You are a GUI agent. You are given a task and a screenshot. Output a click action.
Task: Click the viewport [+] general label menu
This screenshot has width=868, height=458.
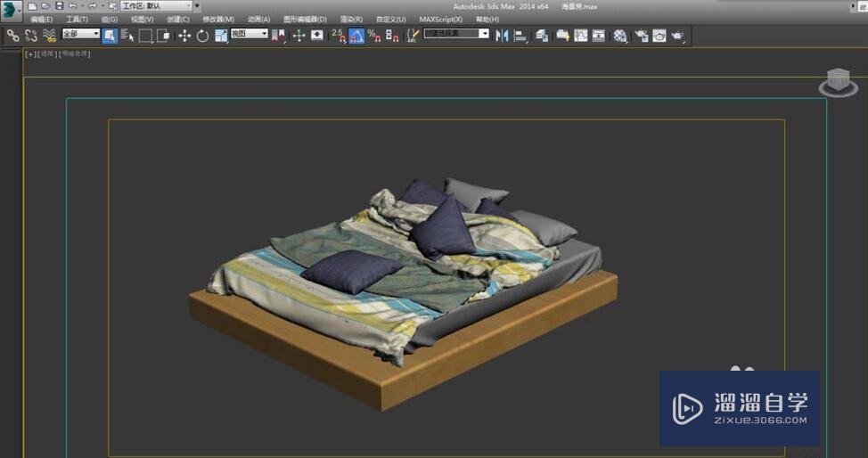30,53
